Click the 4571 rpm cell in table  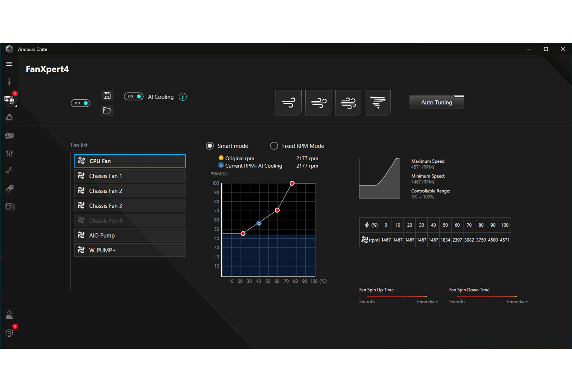click(x=505, y=240)
